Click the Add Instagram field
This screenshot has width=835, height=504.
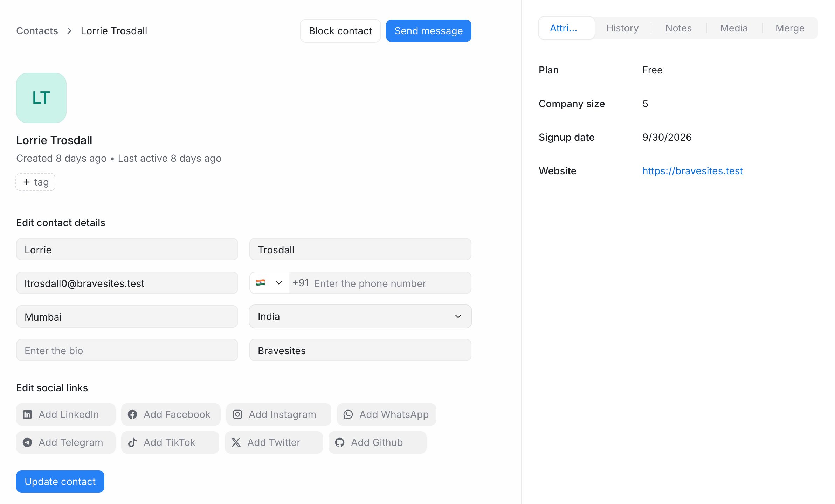[279, 414]
